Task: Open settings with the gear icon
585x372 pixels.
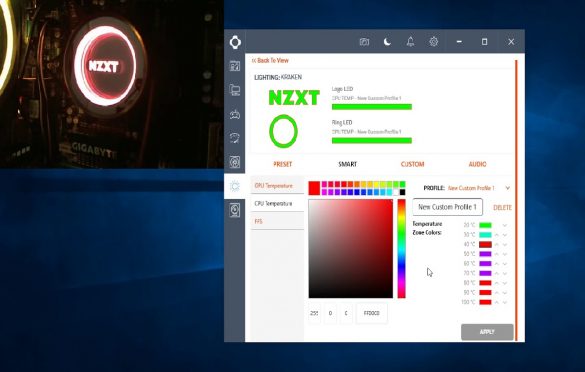Action: click(434, 42)
